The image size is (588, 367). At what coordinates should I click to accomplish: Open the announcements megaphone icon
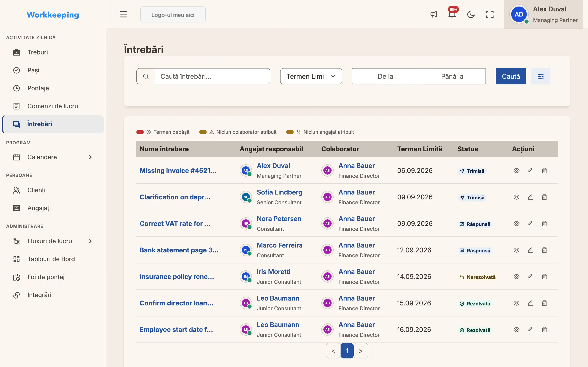[434, 14]
